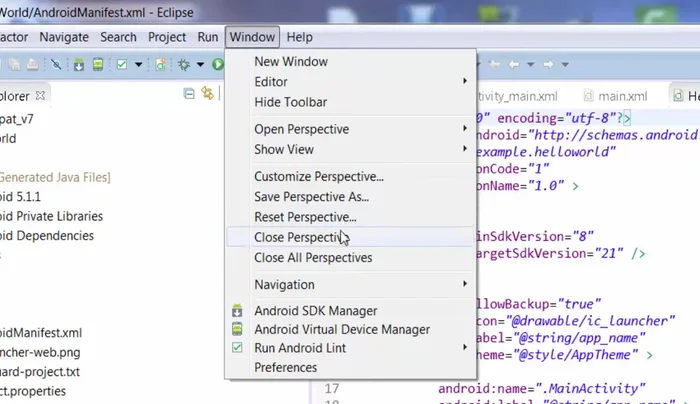The width and height of the screenshot is (700, 404).
Task: Toggle Link with Editor in Package Explorer
Action: click(208, 93)
